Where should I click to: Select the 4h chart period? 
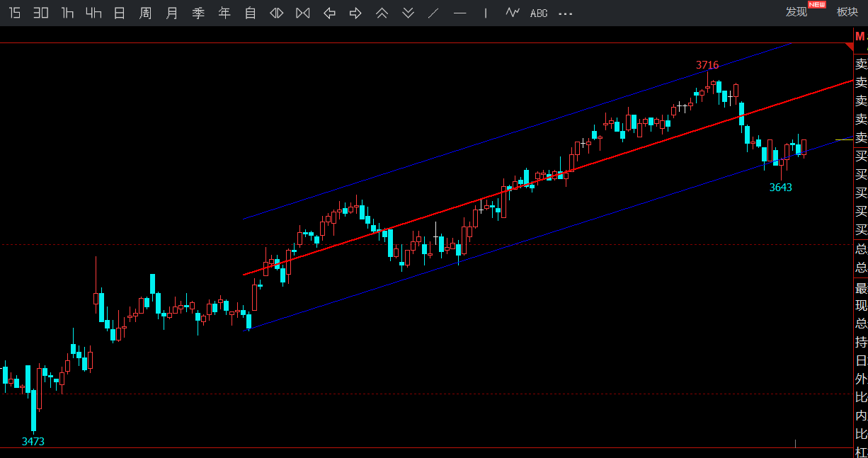pyautogui.click(x=93, y=13)
